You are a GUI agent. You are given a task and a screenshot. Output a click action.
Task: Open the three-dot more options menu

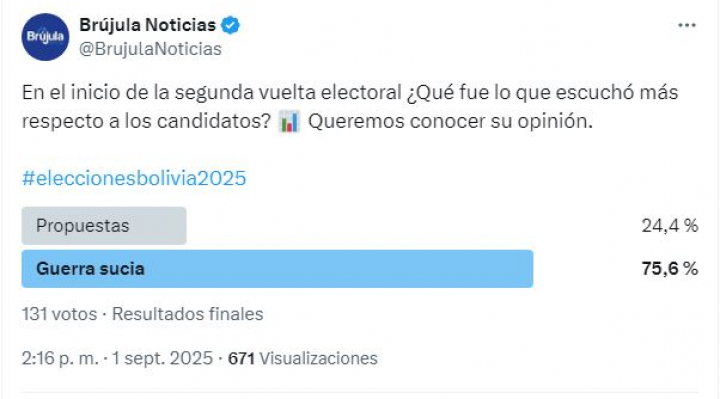pyautogui.click(x=687, y=25)
